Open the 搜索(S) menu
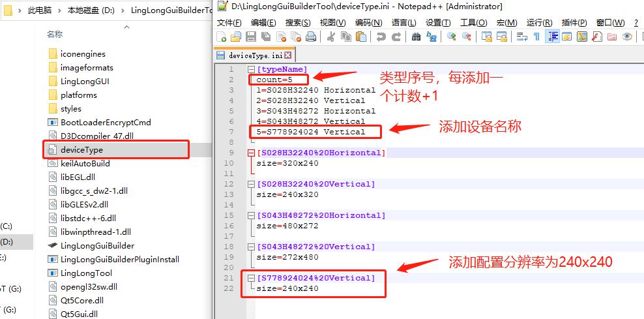 pos(298,23)
